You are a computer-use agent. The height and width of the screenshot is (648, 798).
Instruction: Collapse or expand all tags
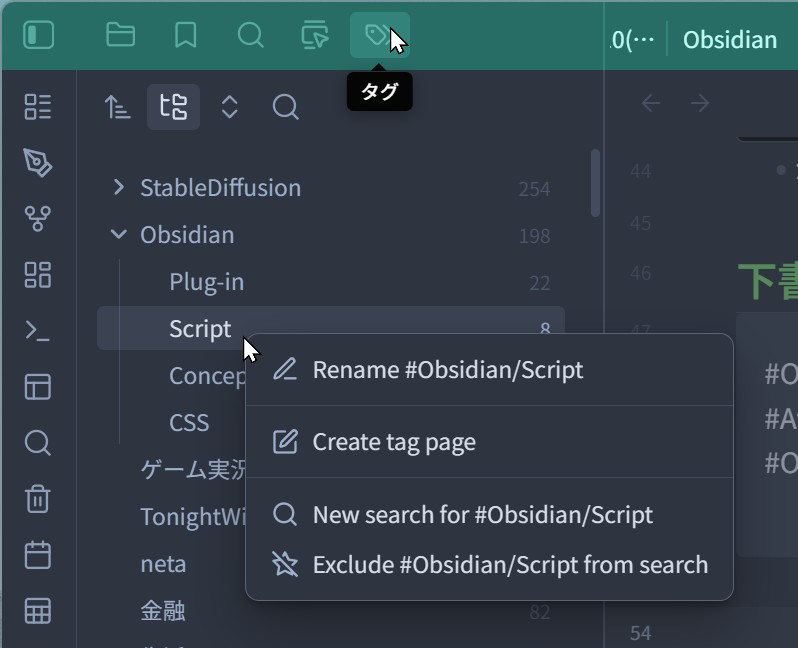pyautogui.click(x=230, y=107)
